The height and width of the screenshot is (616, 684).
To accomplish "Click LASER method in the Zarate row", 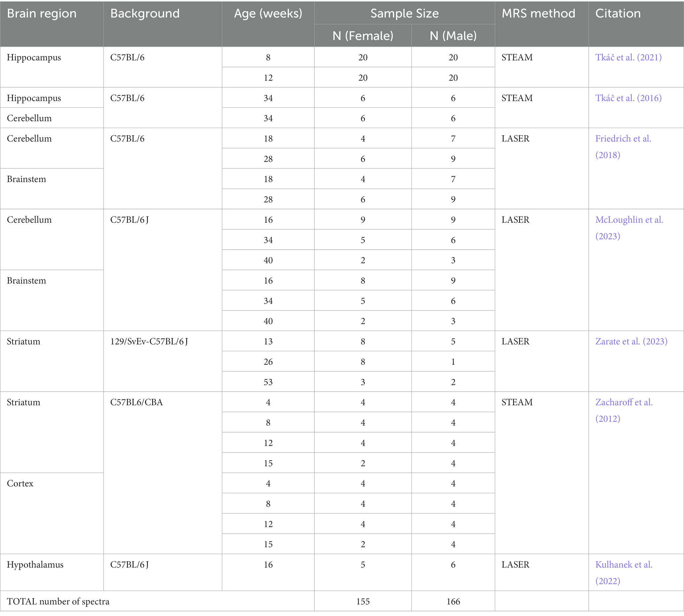I will 515,342.
